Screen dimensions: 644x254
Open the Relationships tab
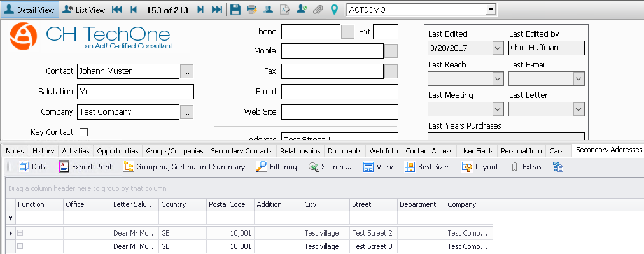pos(300,151)
